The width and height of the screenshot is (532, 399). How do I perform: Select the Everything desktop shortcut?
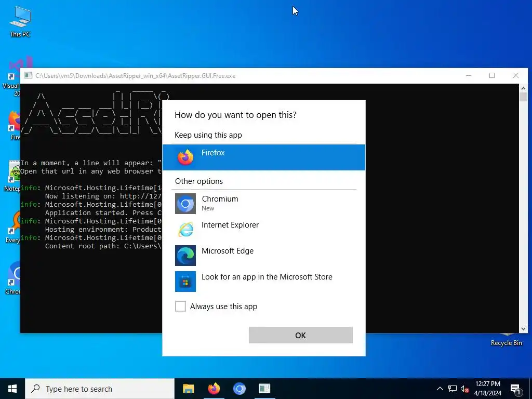point(12,227)
